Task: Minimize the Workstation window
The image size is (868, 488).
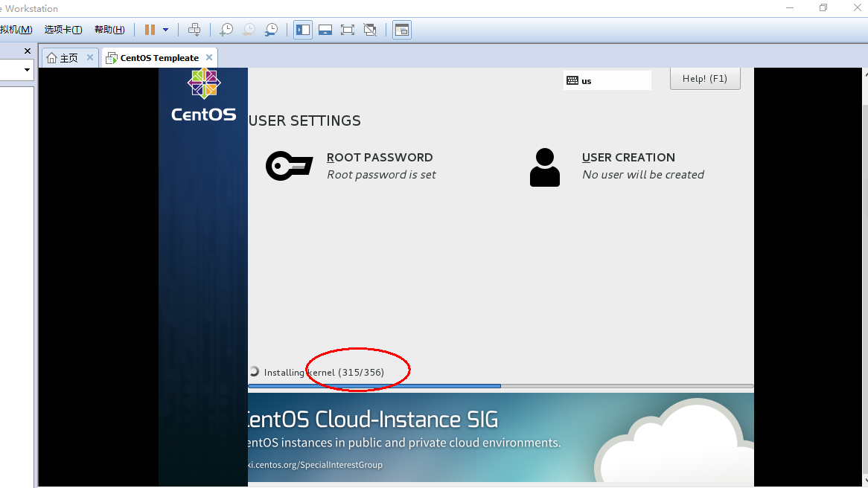Action: pyautogui.click(x=790, y=7)
